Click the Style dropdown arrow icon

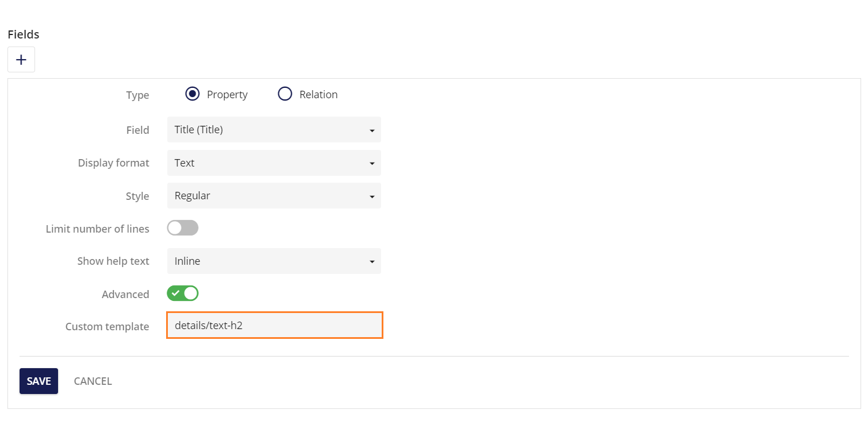click(x=372, y=195)
